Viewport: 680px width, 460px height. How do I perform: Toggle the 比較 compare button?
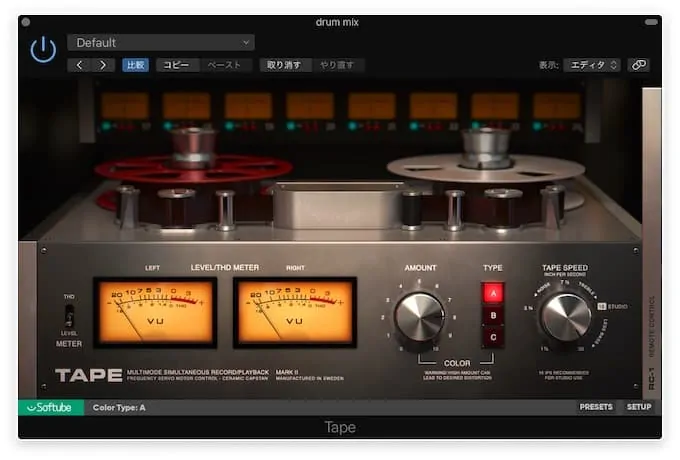point(135,65)
